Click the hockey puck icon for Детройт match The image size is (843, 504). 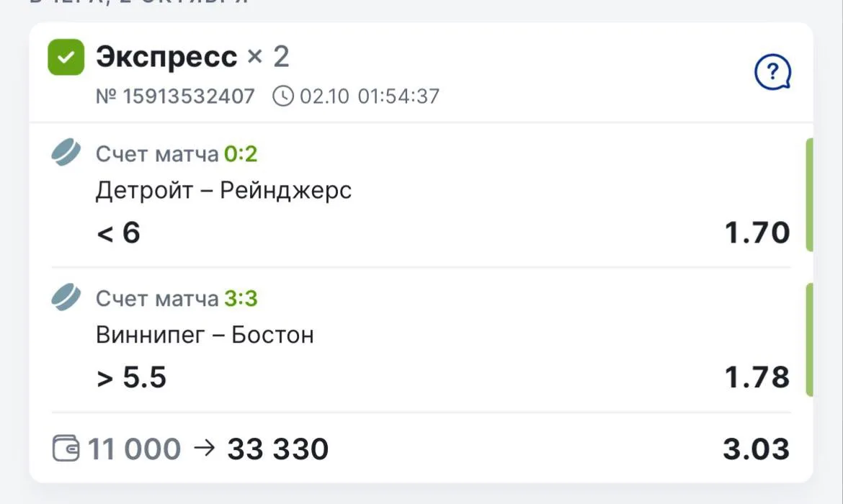(66, 152)
